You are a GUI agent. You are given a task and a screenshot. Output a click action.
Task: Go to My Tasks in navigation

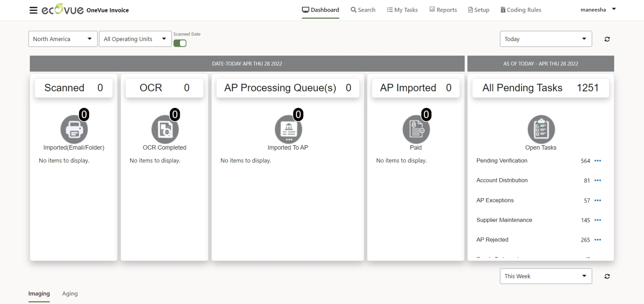pyautogui.click(x=402, y=10)
